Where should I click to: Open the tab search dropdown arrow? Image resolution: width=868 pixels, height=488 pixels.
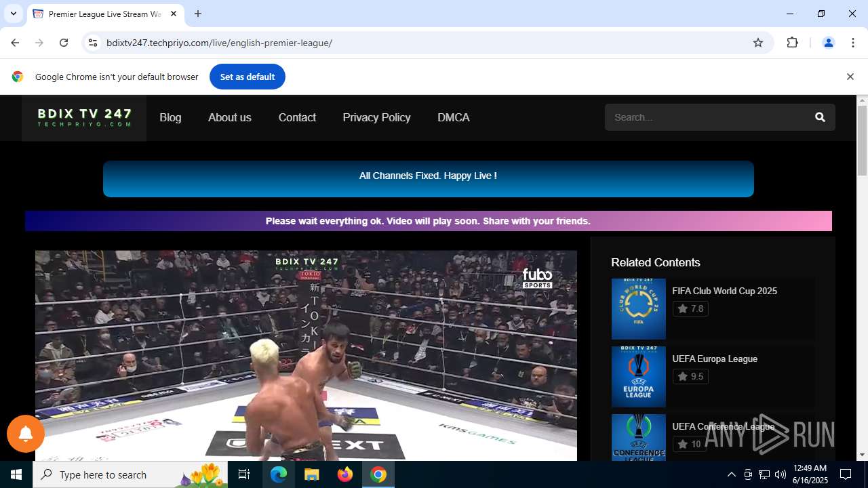[13, 14]
